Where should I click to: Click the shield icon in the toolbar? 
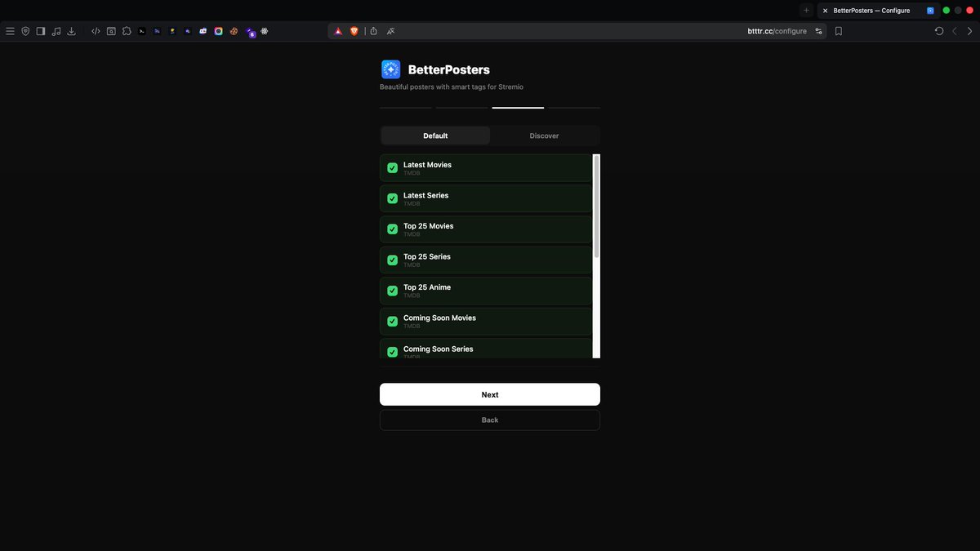coord(25,31)
